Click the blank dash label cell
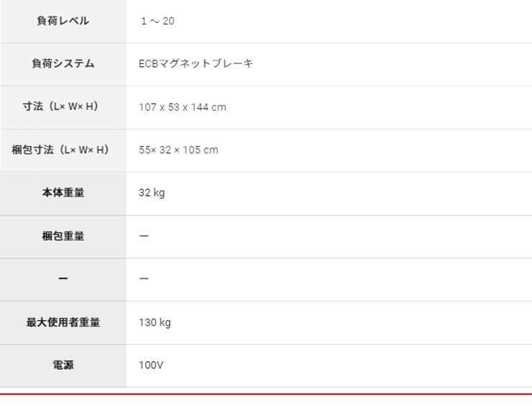 coord(63,279)
